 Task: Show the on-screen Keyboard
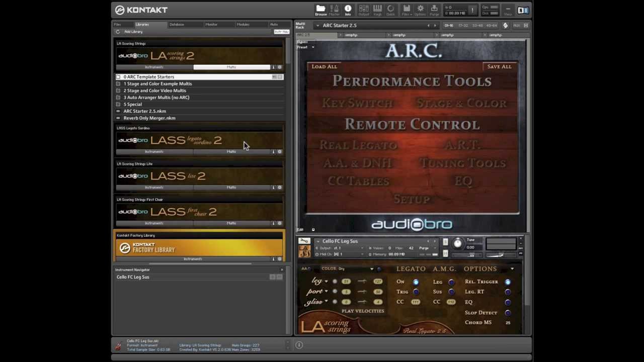click(377, 10)
